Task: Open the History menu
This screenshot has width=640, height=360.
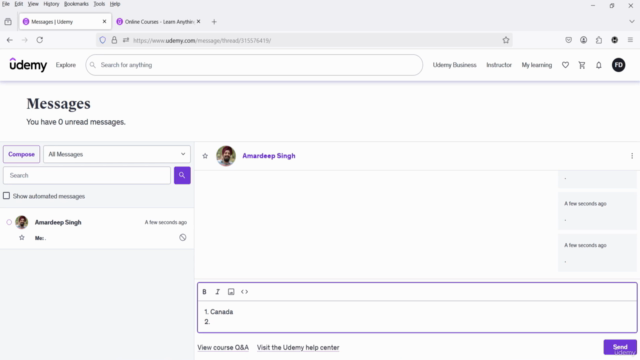Action: [51, 4]
